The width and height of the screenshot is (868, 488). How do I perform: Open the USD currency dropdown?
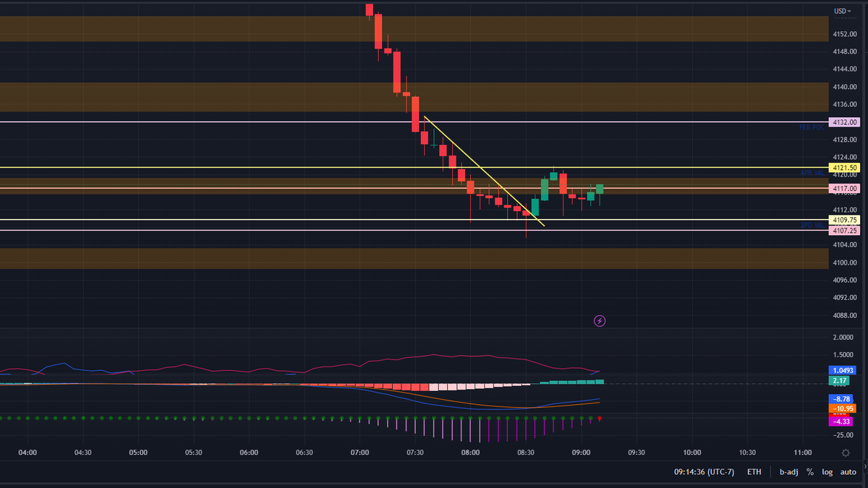pos(843,11)
